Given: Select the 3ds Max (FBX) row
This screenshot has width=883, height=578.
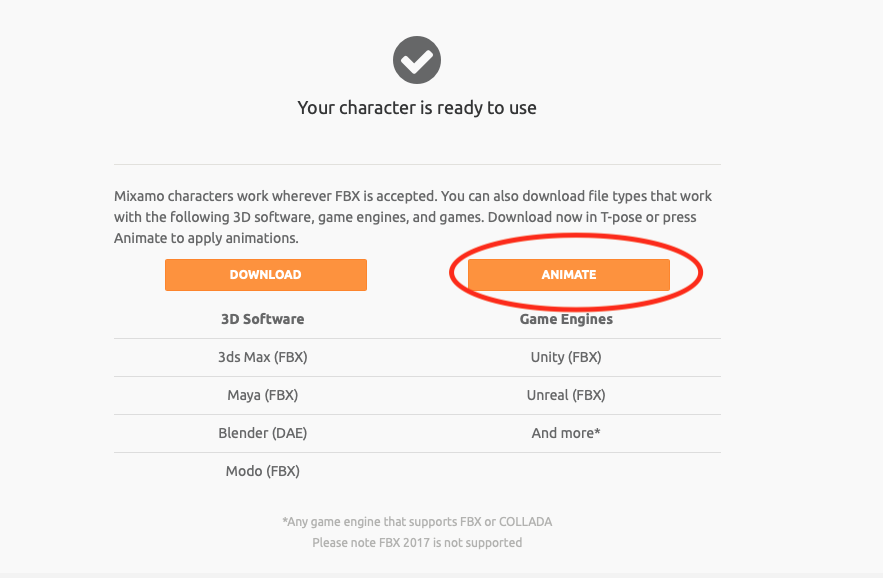Looking at the screenshot, I should pyautogui.click(x=263, y=357).
